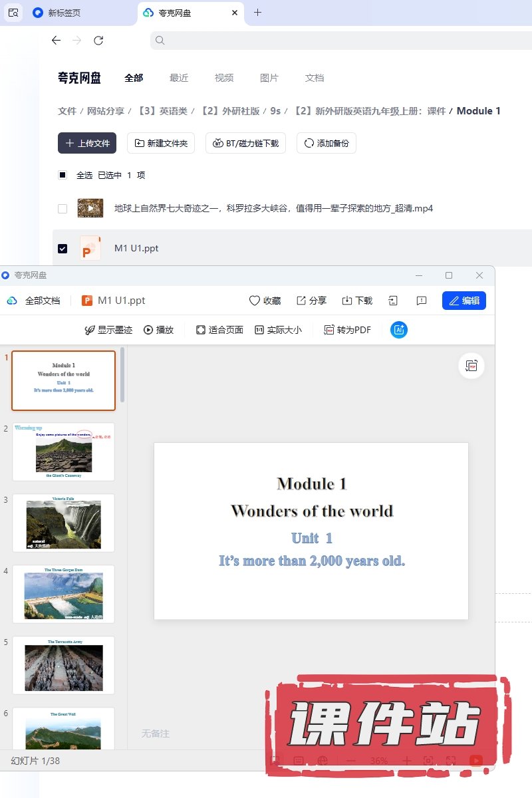Share the document using 分享
532x798 pixels.
coord(311,301)
